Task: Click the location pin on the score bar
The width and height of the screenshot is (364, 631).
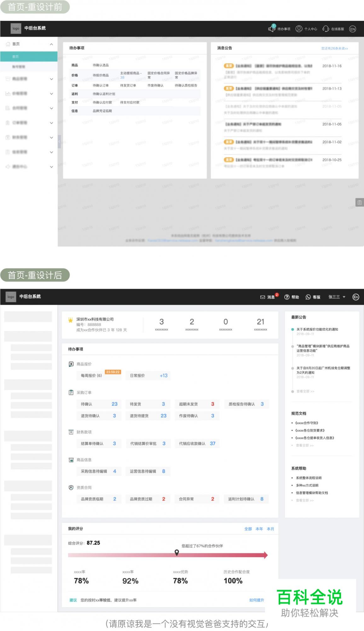Action: tap(177, 552)
